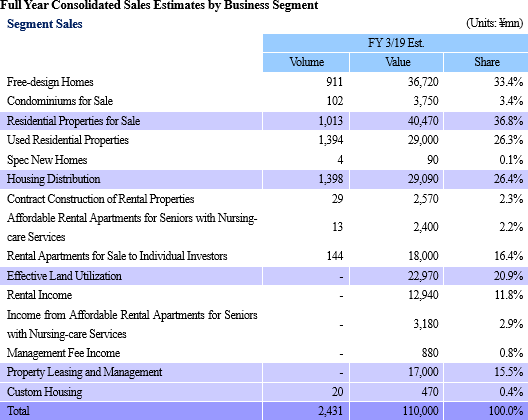Click the Condominiums for Sale label

click(x=60, y=101)
